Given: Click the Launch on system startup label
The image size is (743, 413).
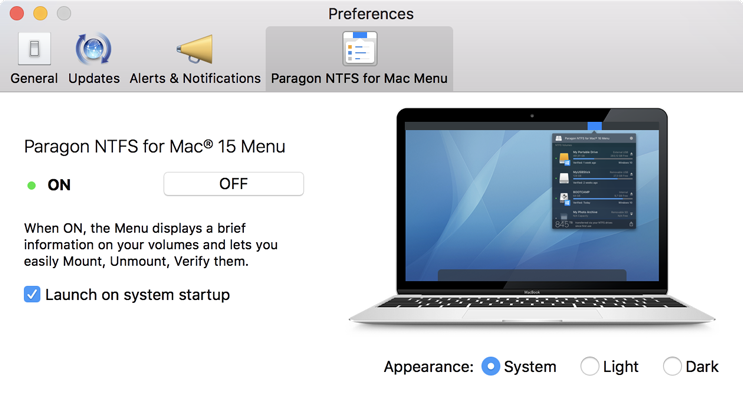Looking at the screenshot, I should pyautogui.click(x=137, y=295).
